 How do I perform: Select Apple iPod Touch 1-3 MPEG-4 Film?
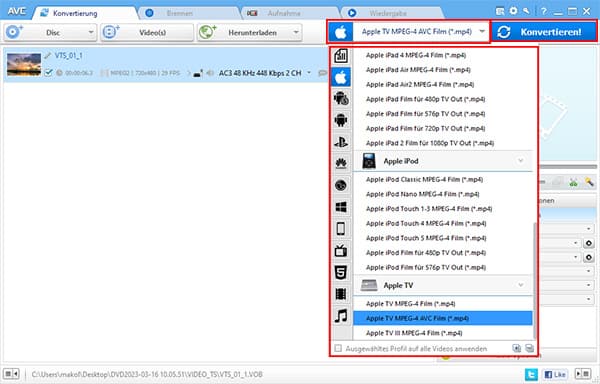point(442,209)
